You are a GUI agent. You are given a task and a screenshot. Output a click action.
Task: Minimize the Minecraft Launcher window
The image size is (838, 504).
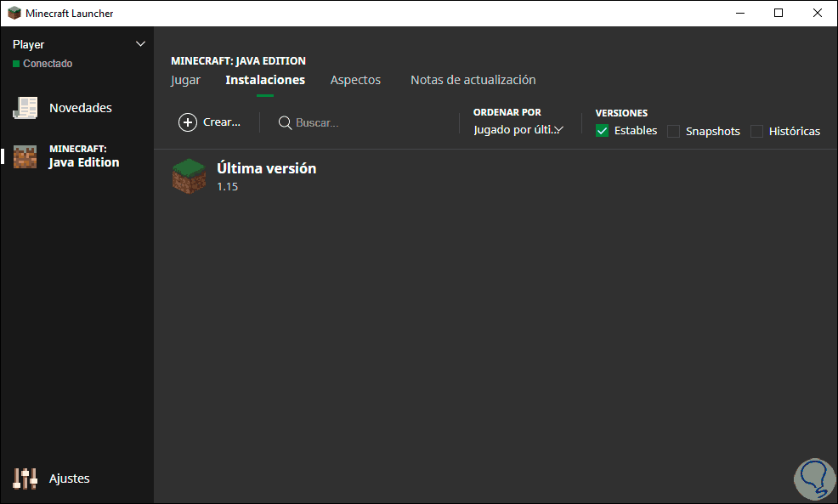[740, 13]
